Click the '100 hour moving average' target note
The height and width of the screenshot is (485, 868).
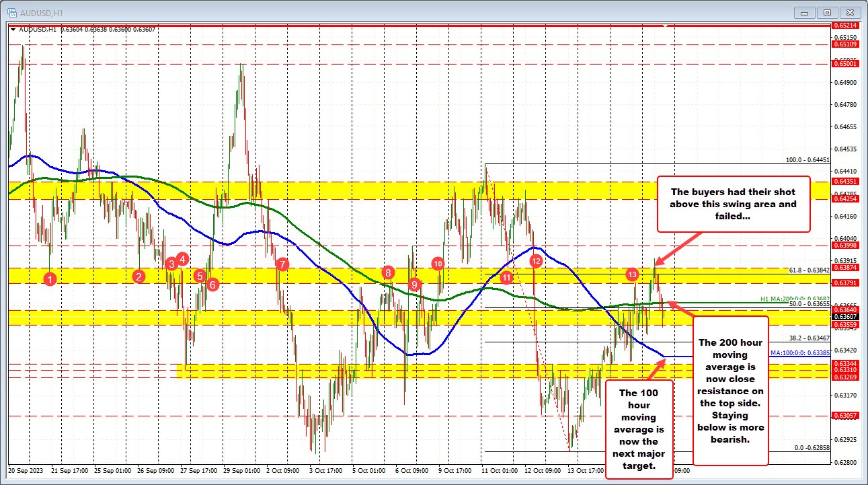[639, 428]
